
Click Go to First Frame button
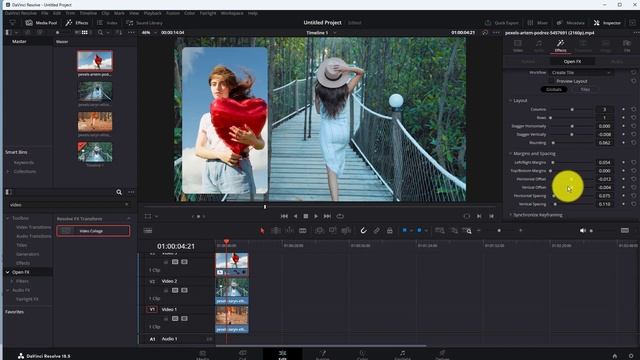[x=284, y=216]
